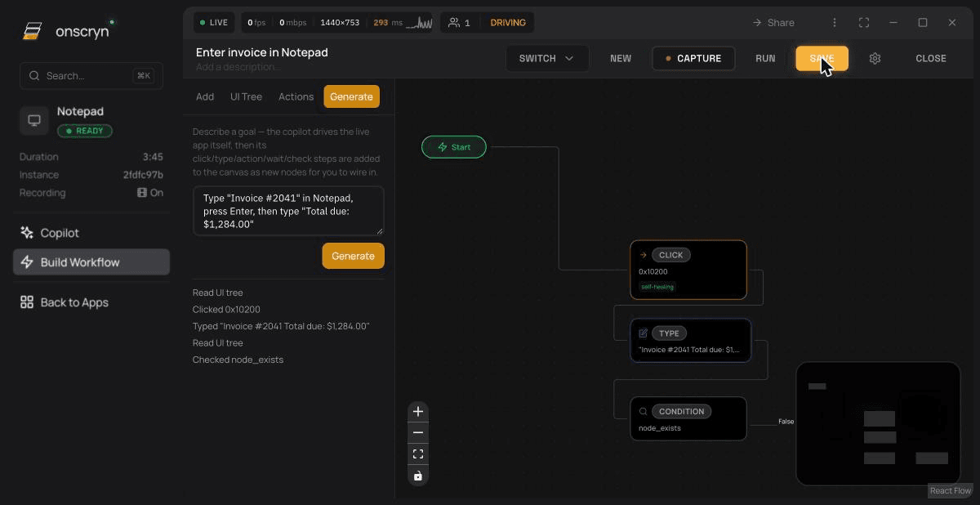The width and height of the screenshot is (980, 505).
Task: Open the SWITCH dropdown
Action: (547, 59)
